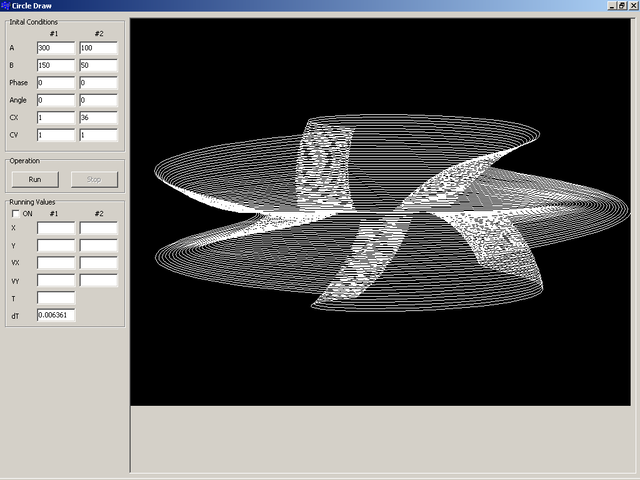Screen dimensions: 640x480
Task: Click the Run button
Action: 35,180
